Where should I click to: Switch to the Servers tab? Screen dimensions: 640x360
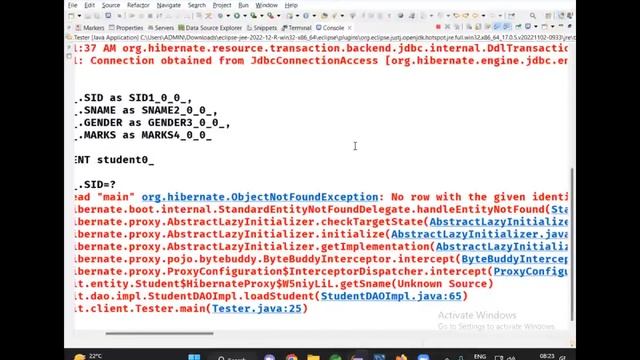click(161, 28)
